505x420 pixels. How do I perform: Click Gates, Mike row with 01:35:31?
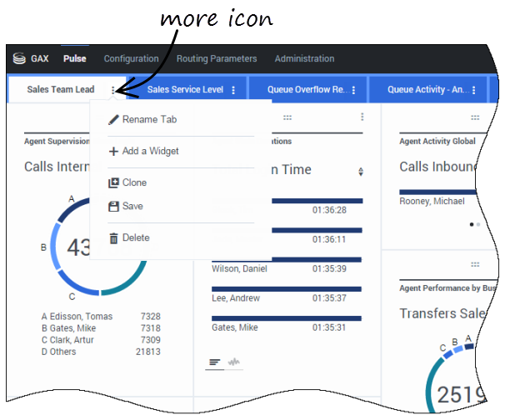287,323
